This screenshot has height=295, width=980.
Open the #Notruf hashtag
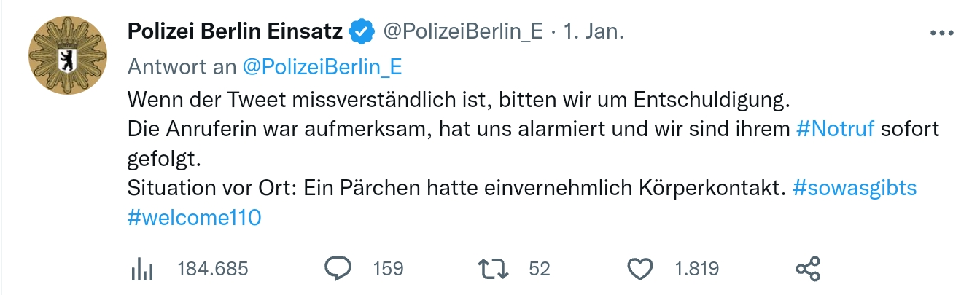tap(835, 129)
